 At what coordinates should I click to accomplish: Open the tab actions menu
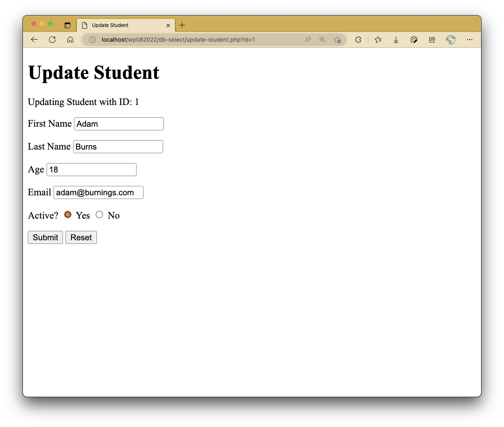click(x=67, y=25)
